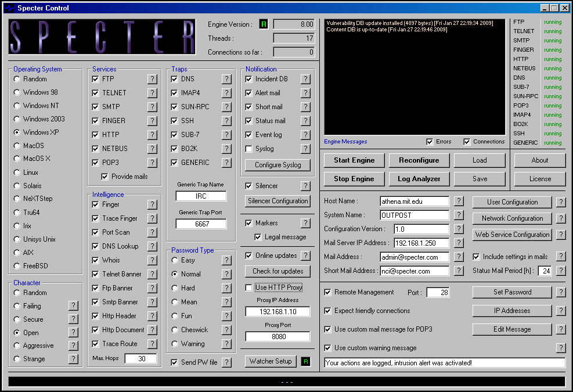Open Silencer Configuration
Viewport: 573px width, 392px height.
coord(278,201)
